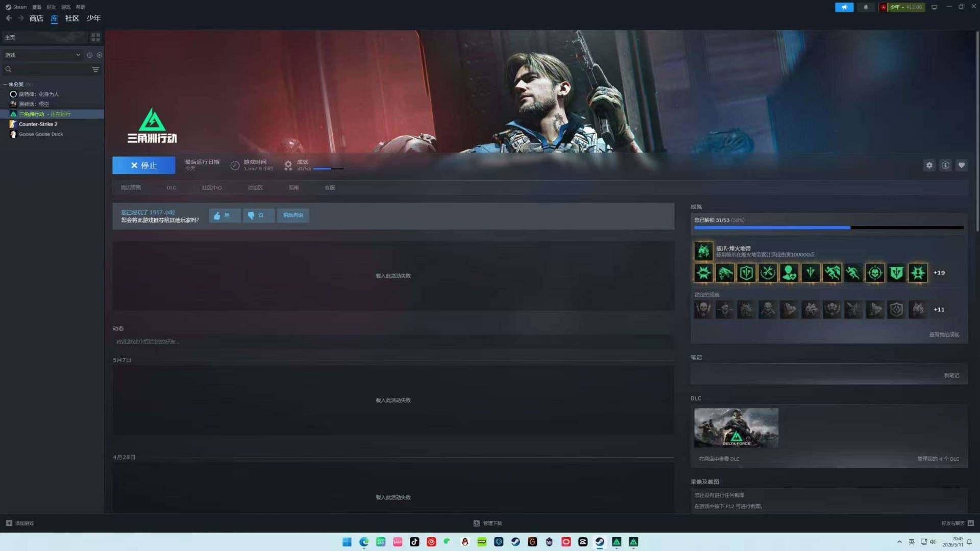980x551 pixels.
Task: Stop the game with the 停止 button
Action: [x=143, y=165]
